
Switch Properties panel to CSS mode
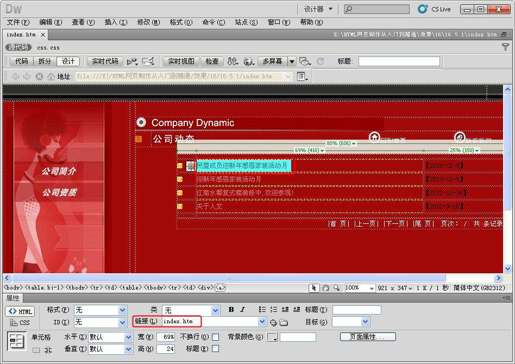[20, 323]
